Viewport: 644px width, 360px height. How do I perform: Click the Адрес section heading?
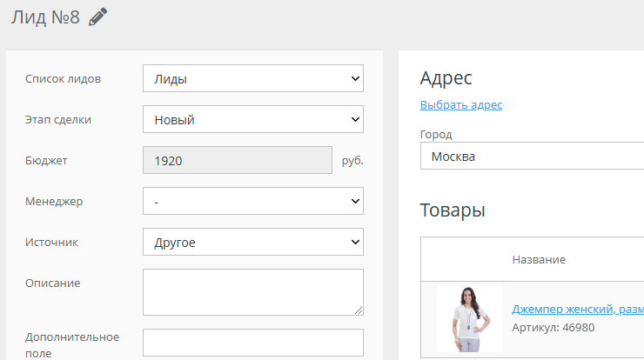pyautogui.click(x=446, y=78)
